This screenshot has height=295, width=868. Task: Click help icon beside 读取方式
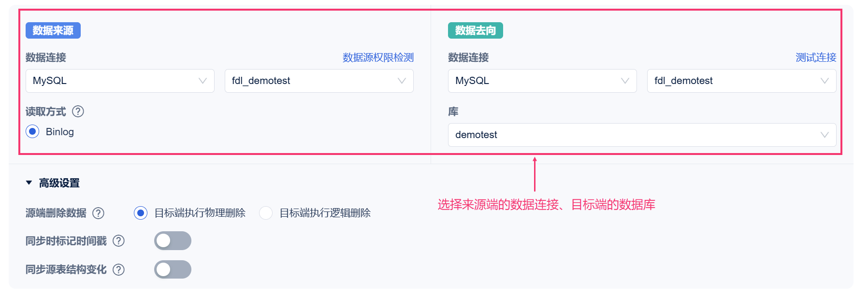[78, 112]
